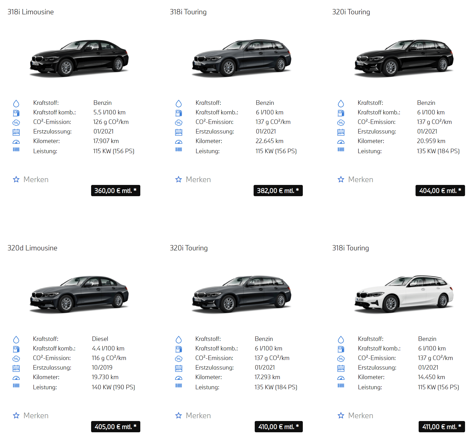Image resolution: width=476 pixels, height=448 pixels.
Task: Click the star icon for 411,00 € 318i Touring
Action: coord(341,415)
